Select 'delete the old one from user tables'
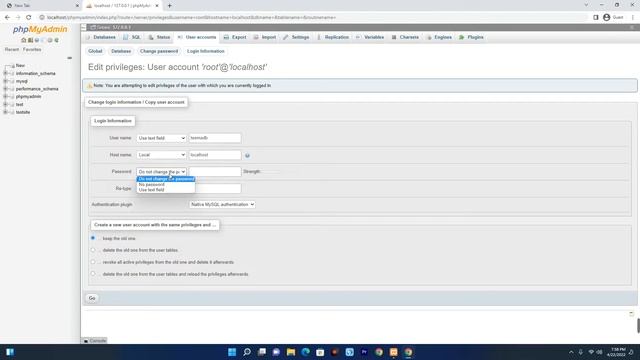Screen dimensions: 640x360 tap(93, 250)
